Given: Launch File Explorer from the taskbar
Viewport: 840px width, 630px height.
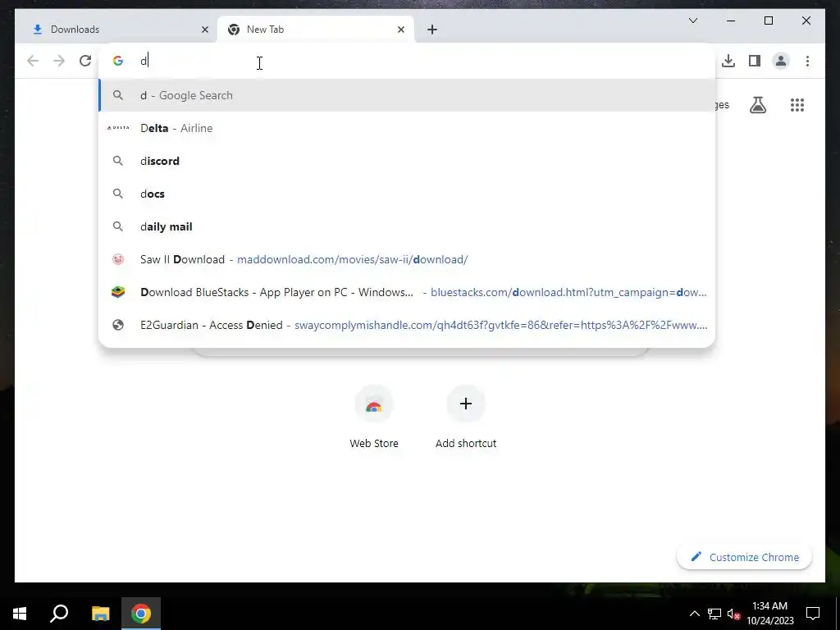Looking at the screenshot, I should 100,614.
